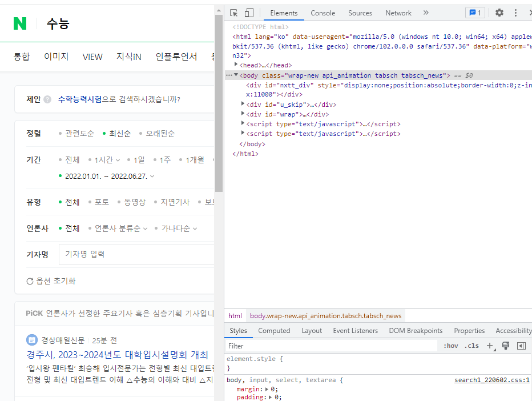Expand the margin property shorthand triangle

[267, 390]
